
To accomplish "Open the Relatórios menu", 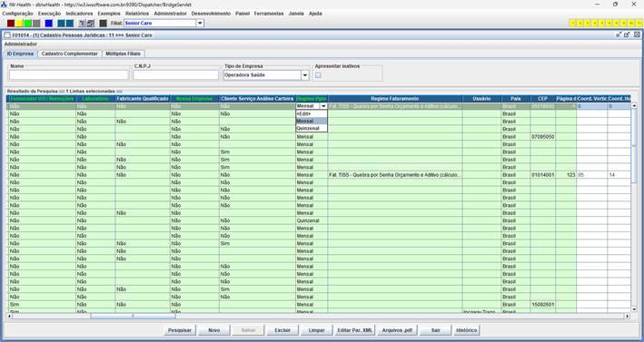I will pyautogui.click(x=137, y=14).
